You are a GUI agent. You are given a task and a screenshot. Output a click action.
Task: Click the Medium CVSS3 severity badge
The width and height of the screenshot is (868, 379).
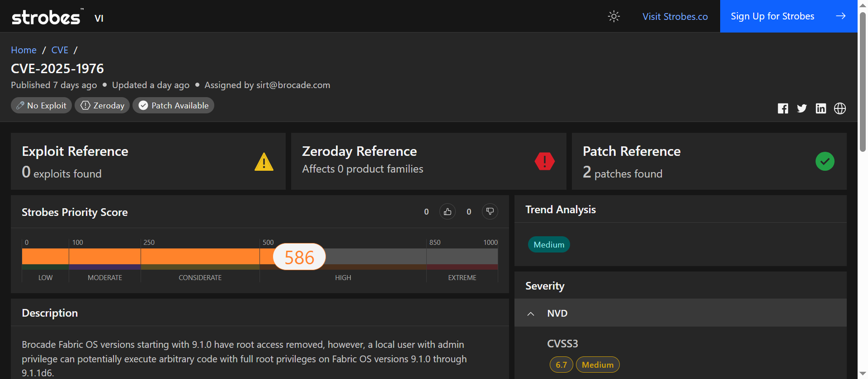(598, 365)
